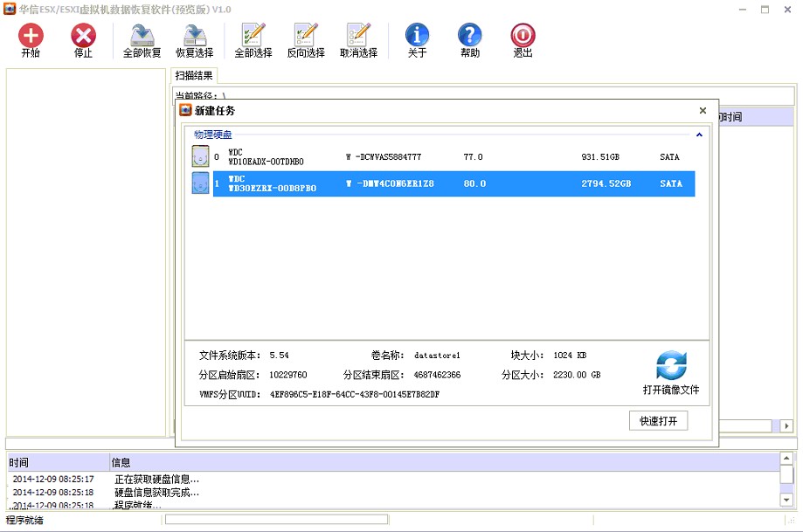Screen dimensions: 803x532
Task: Click the log panel scroll up arrow
Action: pyautogui.click(x=786, y=458)
